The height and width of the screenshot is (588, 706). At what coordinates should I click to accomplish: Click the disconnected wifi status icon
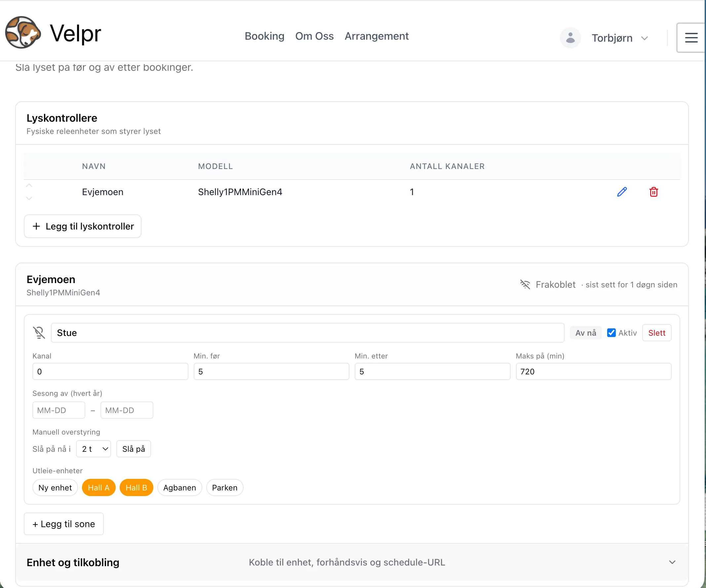point(525,285)
